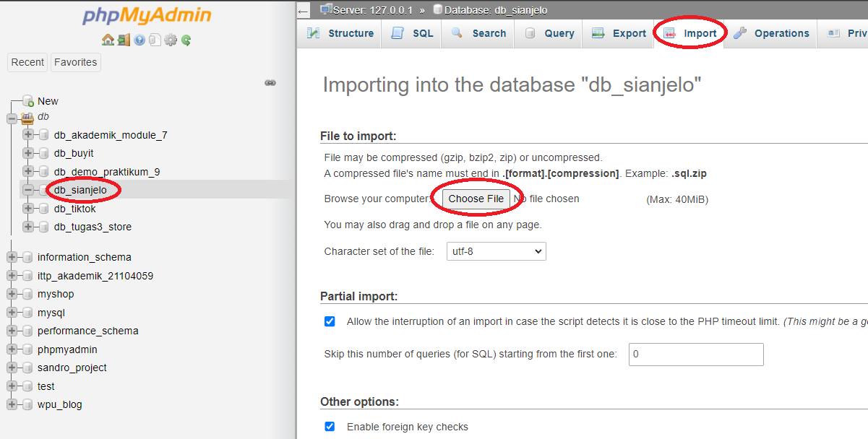
Task: Click the chain link icon above database tree
Action: [270, 83]
